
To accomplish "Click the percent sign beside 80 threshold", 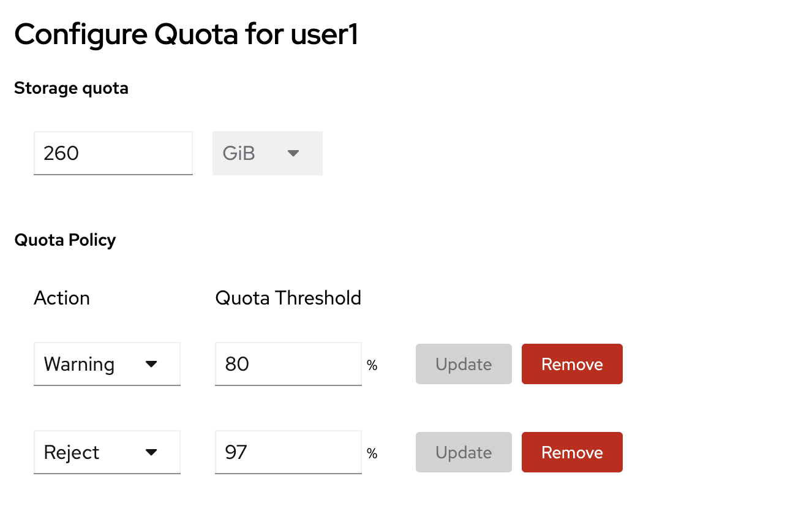I will tap(372, 366).
